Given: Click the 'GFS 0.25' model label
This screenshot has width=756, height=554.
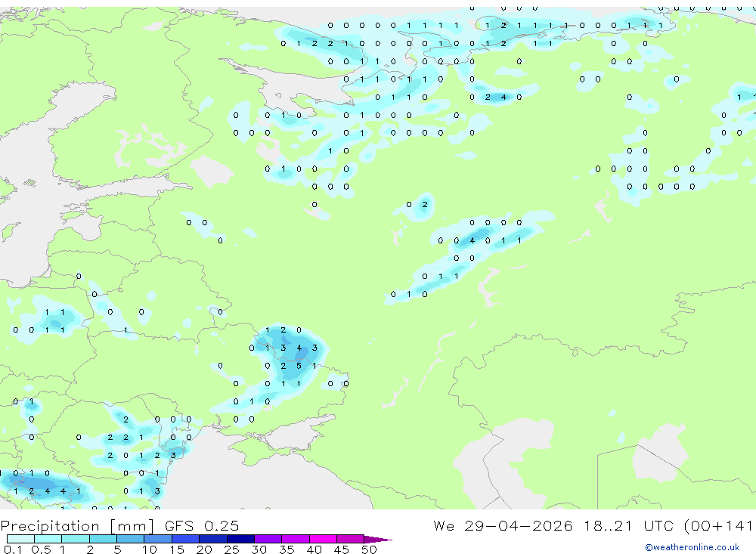Looking at the screenshot, I should click(x=202, y=525).
